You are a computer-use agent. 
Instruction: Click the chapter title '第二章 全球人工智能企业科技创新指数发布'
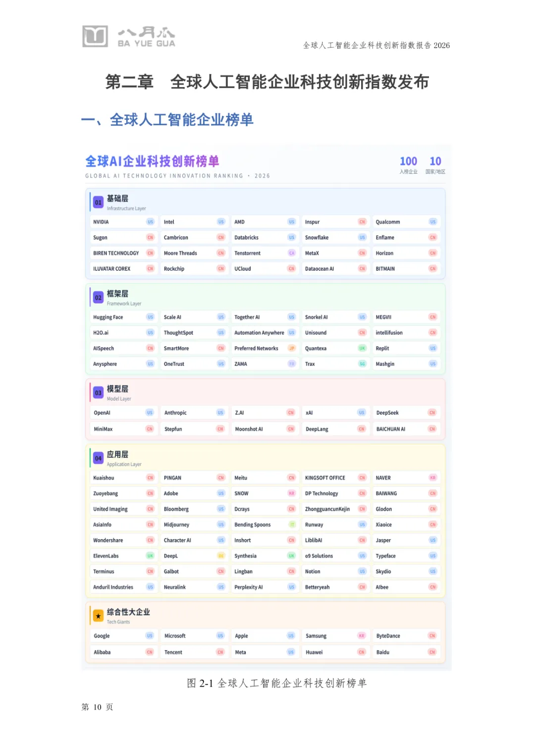click(x=267, y=82)
